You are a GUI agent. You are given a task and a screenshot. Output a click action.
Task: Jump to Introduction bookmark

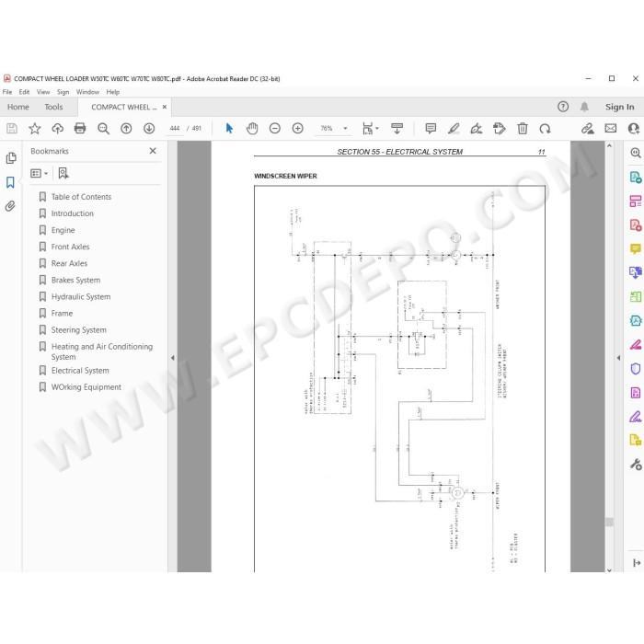[x=73, y=213]
